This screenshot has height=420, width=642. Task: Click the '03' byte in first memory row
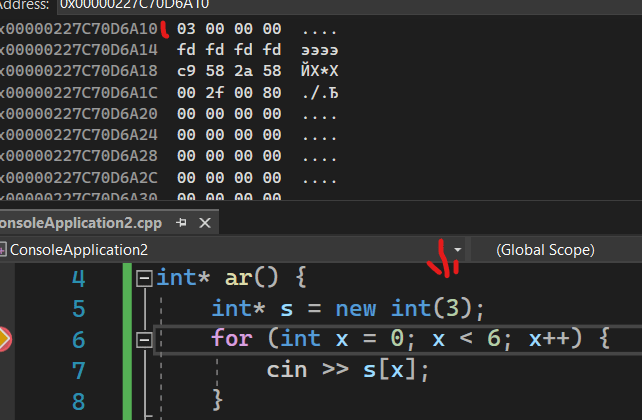(x=186, y=29)
